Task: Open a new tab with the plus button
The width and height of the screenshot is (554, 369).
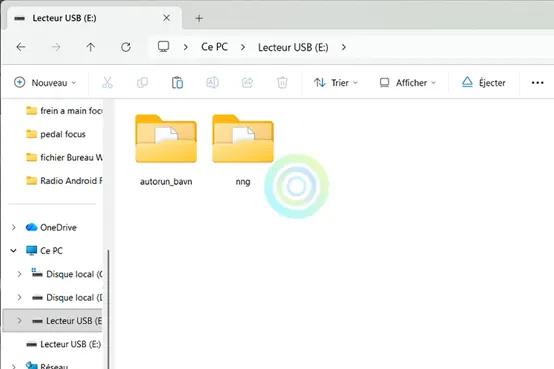Action: pos(199,18)
